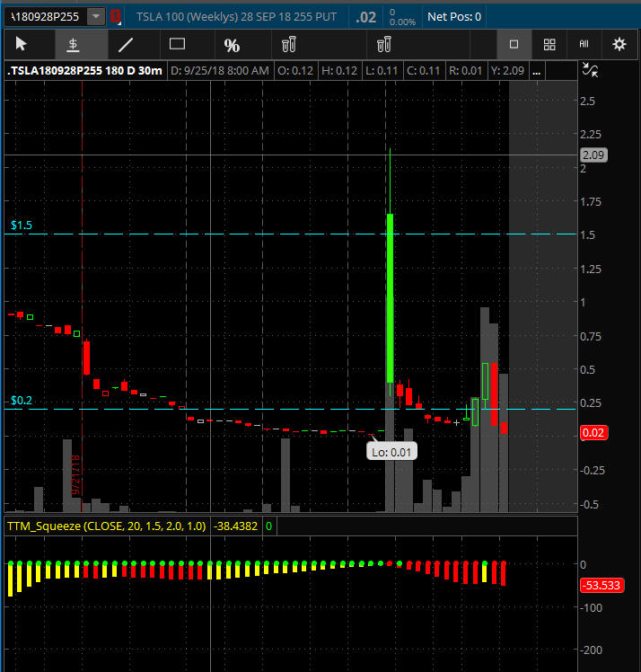Switch to four-chart grid layout

coord(549,44)
